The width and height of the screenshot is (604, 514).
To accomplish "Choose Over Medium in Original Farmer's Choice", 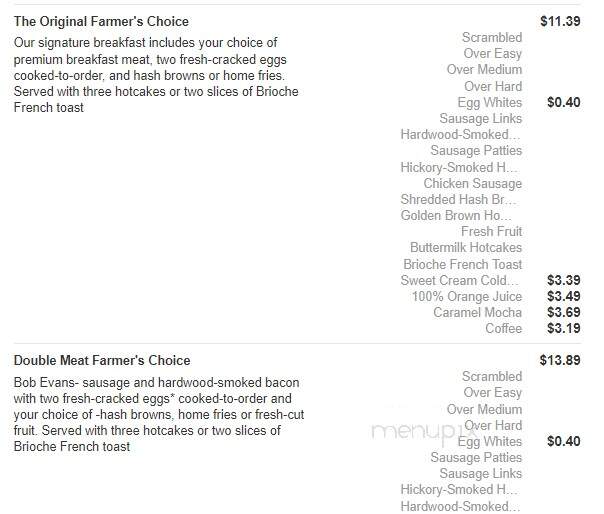I will click(x=484, y=70).
